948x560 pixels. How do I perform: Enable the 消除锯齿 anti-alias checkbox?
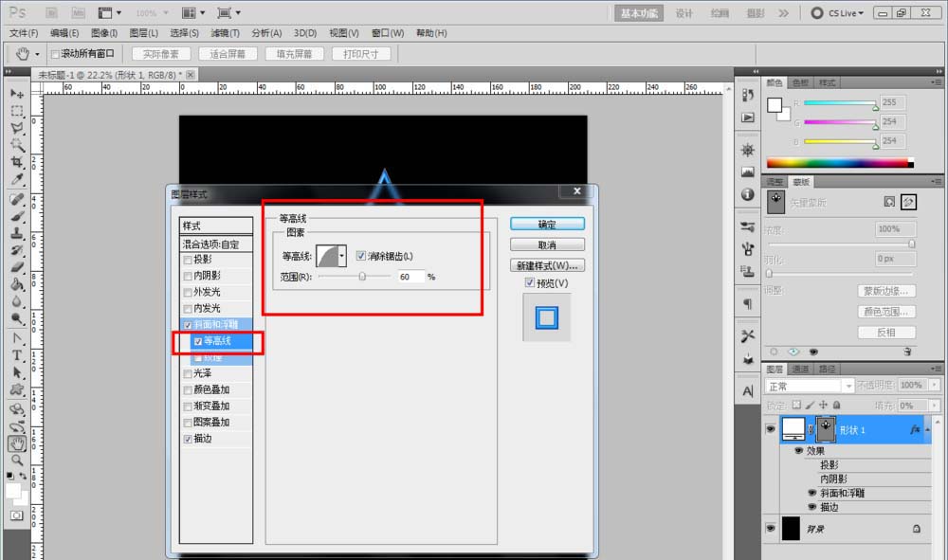tap(361, 254)
